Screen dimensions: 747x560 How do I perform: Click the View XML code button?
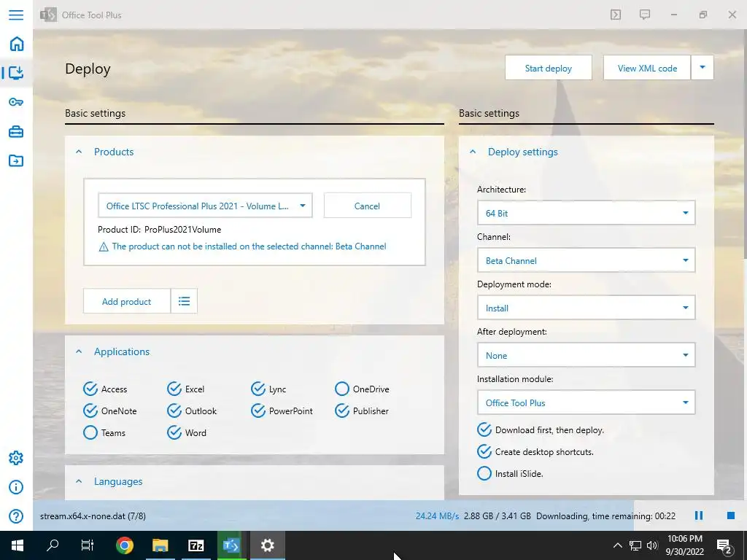[647, 68]
